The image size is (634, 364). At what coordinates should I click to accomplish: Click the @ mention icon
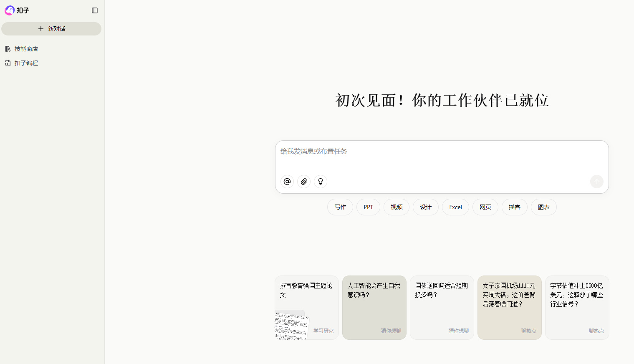pos(287,182)
